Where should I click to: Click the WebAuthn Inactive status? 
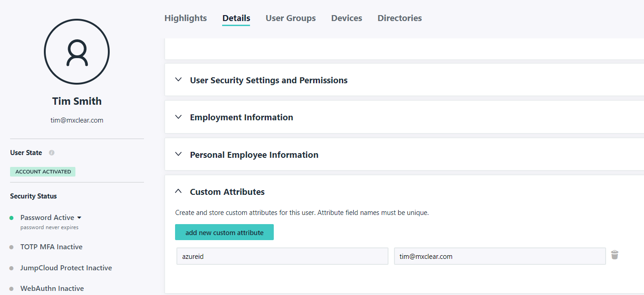pos(52,289)
